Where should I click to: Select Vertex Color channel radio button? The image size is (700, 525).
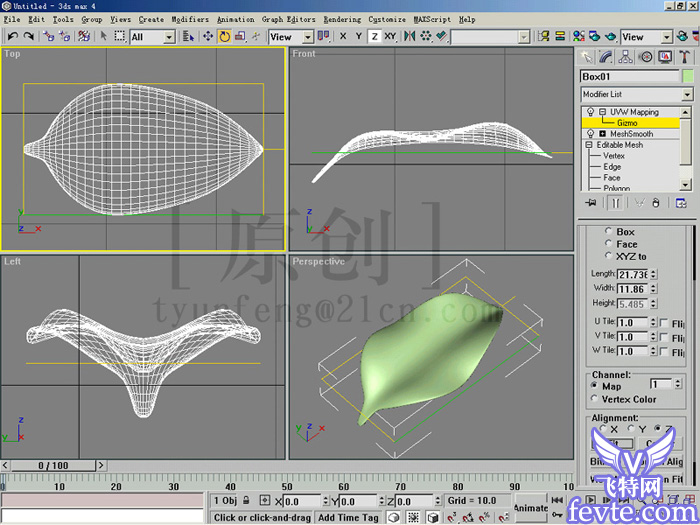pos(595,399)
